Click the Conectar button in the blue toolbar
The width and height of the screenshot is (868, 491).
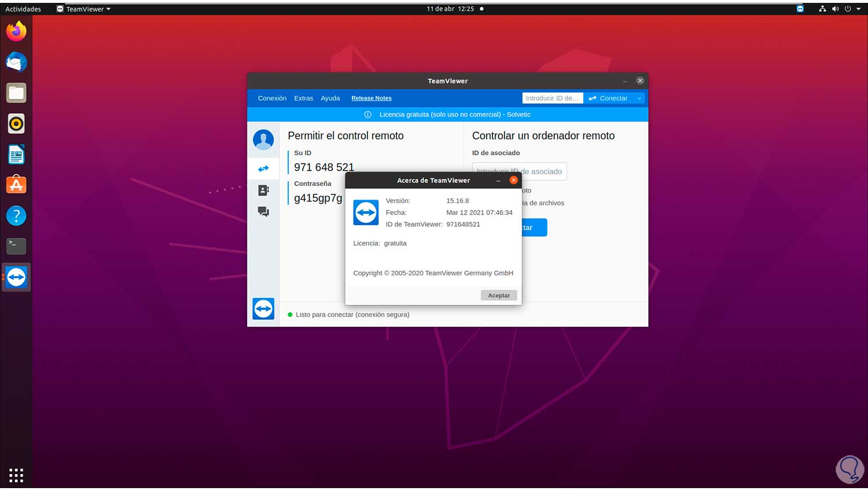608,98
